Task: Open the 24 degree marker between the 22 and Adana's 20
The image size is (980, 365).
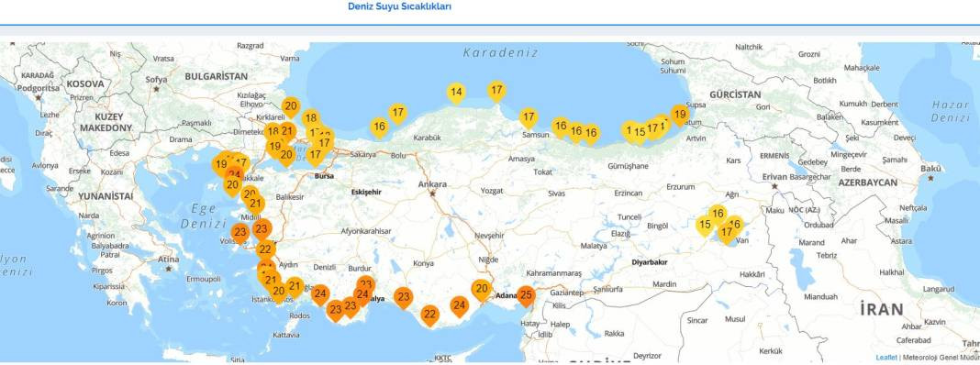Action: pyautogui.click(x=460, y=306)
